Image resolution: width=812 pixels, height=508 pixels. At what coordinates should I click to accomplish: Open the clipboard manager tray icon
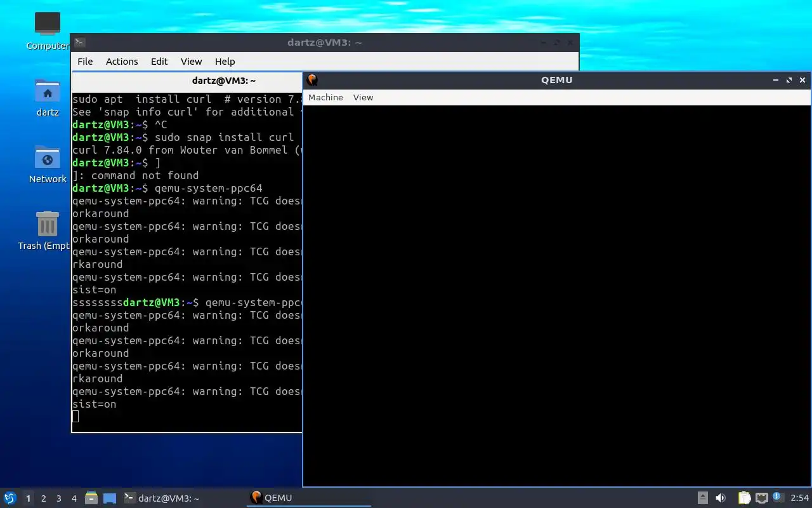point(744,498)
